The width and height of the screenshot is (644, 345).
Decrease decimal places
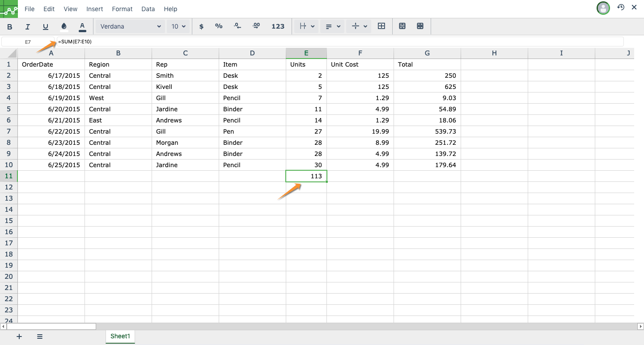click(237, 26)
